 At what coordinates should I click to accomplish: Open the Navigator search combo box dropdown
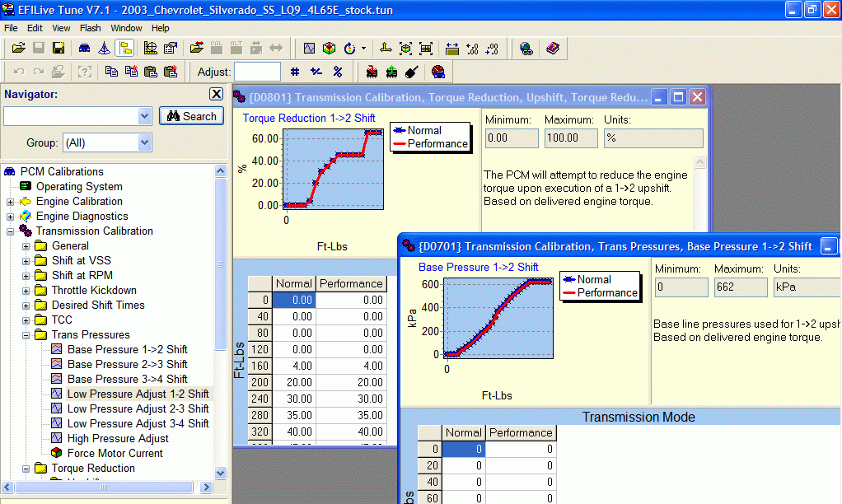pyautogui.click(x=145, y=116)
